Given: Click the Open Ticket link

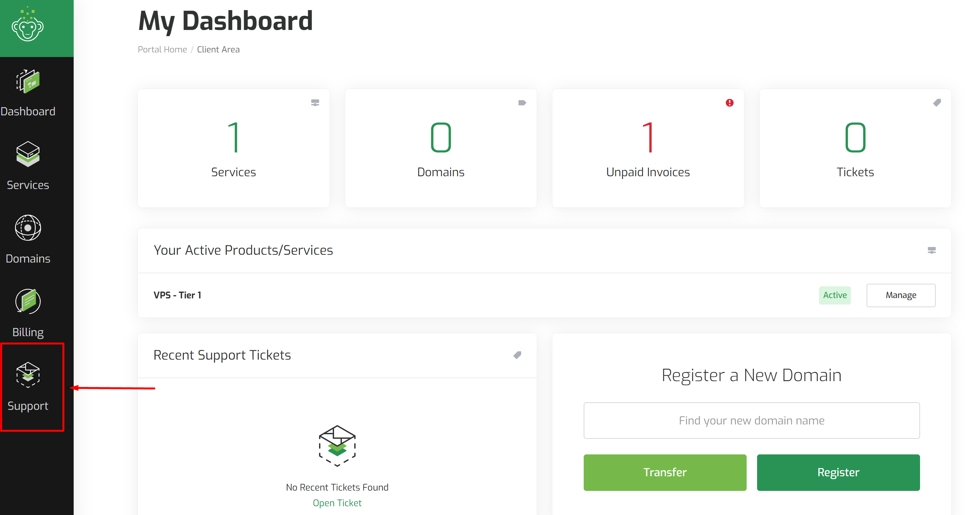Looking at the screenshot, I should (337, 503).
